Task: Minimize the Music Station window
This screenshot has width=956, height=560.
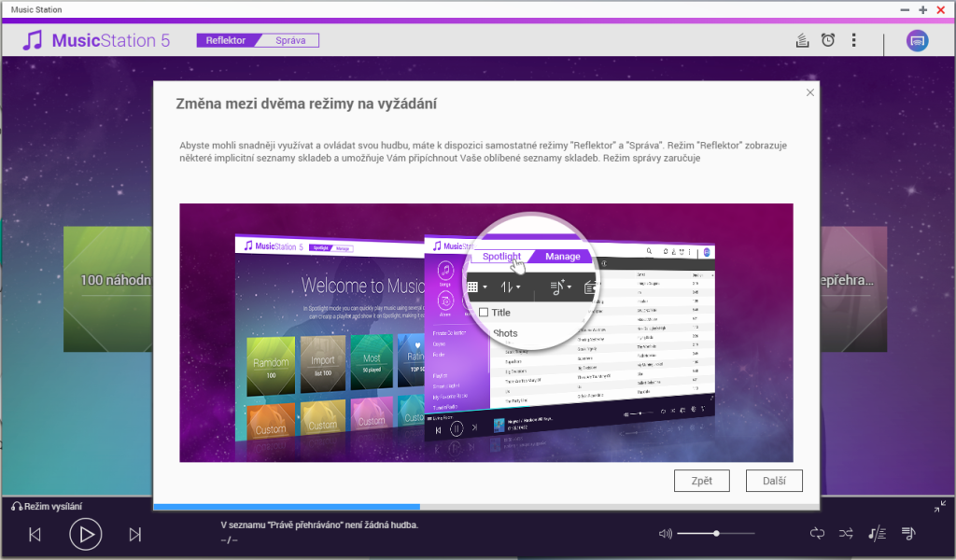Action: point(905,9)
